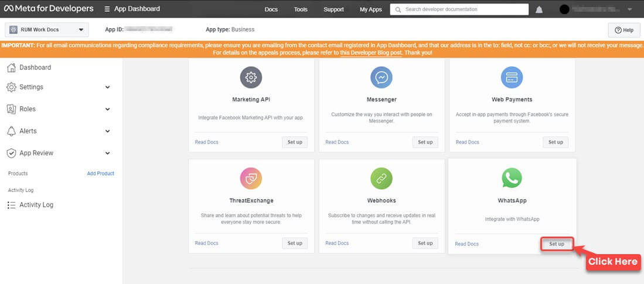Open the account dropdown arrow in header
The image size is (644, 284).
pos(629,9)
